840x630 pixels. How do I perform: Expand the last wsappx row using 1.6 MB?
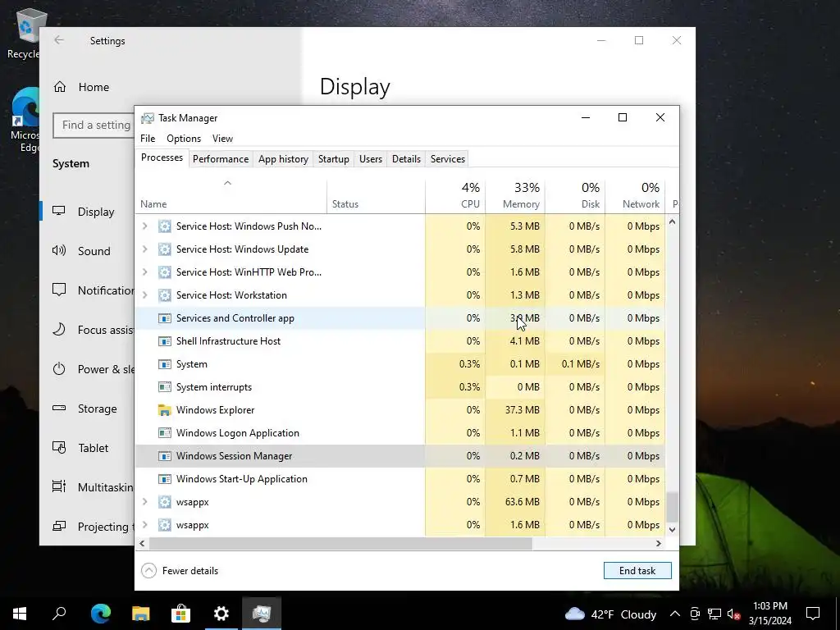144,525
